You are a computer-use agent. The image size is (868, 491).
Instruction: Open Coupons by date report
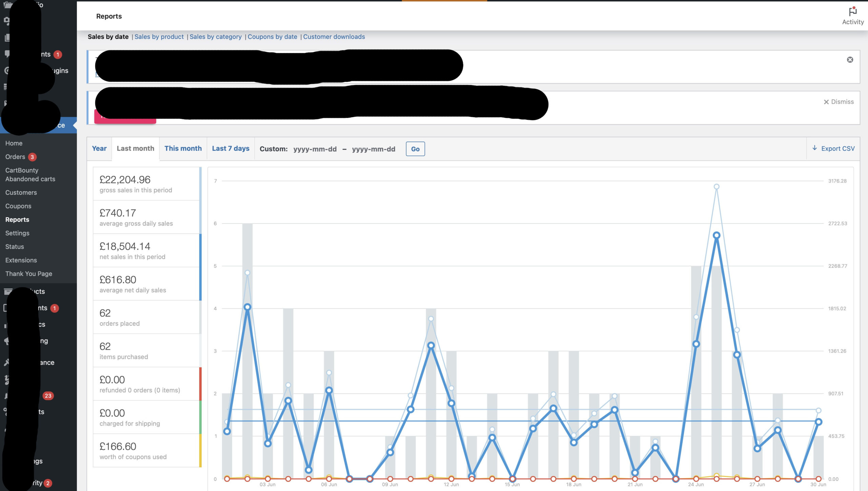click(272, 37)
